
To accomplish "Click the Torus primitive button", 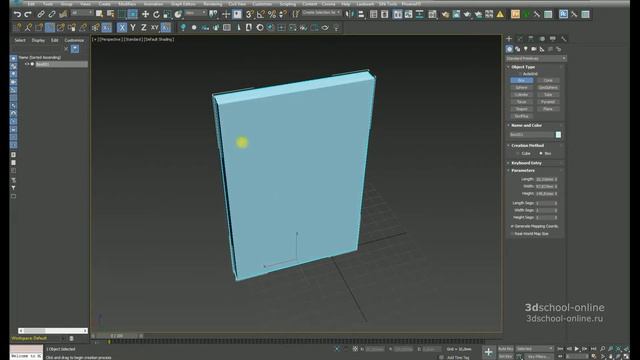I will pyautogui.click(x=522, y=102).
